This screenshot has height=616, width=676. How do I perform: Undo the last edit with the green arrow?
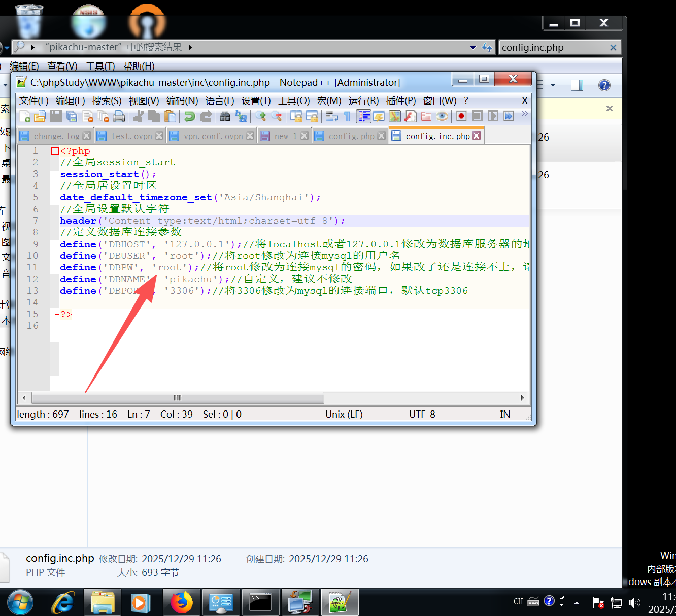click(190, 116)
